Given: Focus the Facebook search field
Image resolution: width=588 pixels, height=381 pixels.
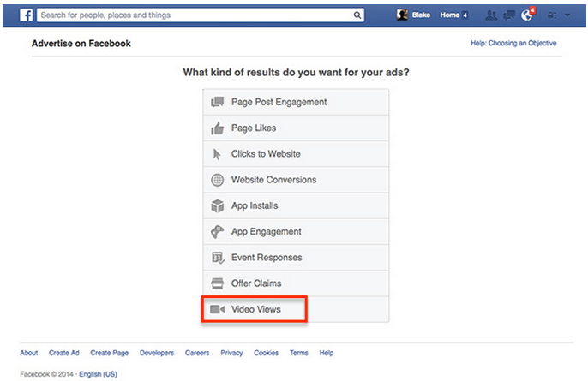Looking at the screenshot, I should [195, 15].
